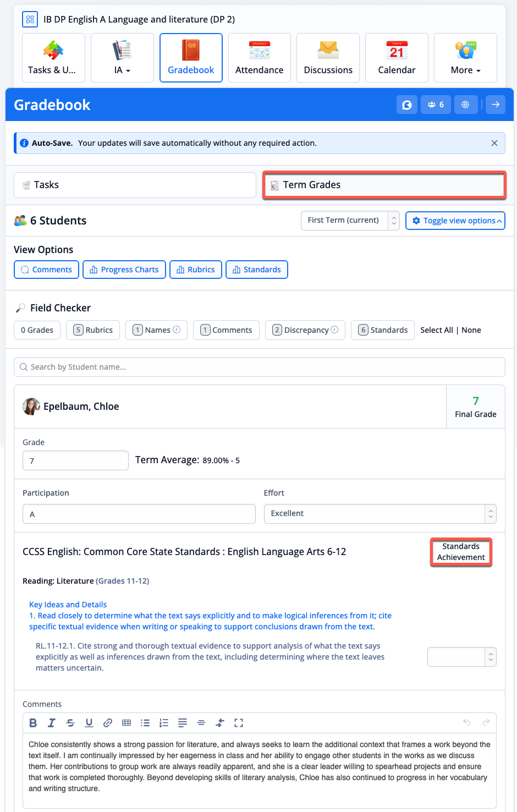Insert a link in the comment editor

click(108, 723)
